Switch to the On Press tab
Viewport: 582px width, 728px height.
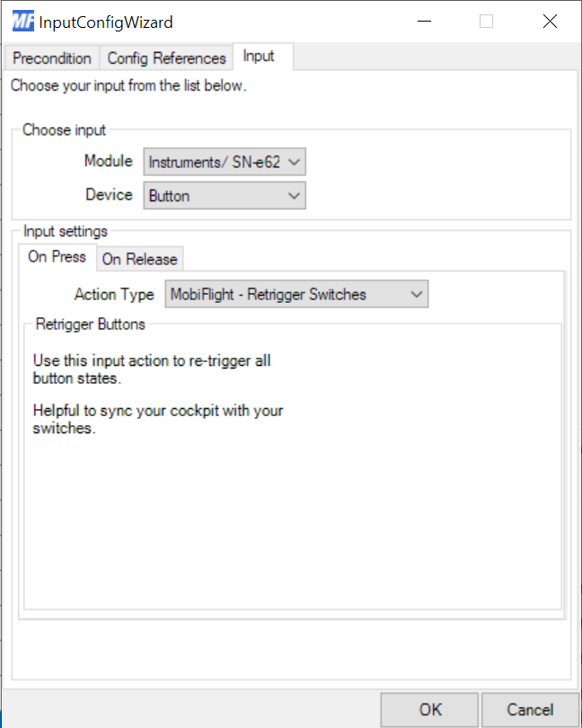(57, 257)
